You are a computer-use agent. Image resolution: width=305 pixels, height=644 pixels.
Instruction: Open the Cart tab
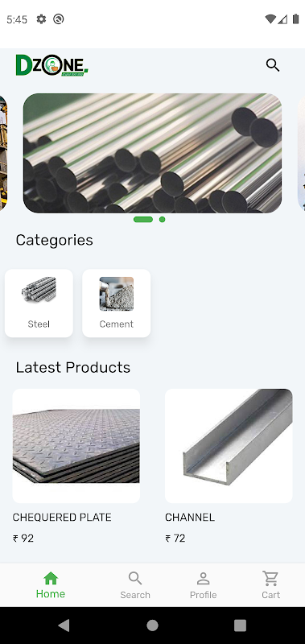pyautogui.click(x=271, y=585)
